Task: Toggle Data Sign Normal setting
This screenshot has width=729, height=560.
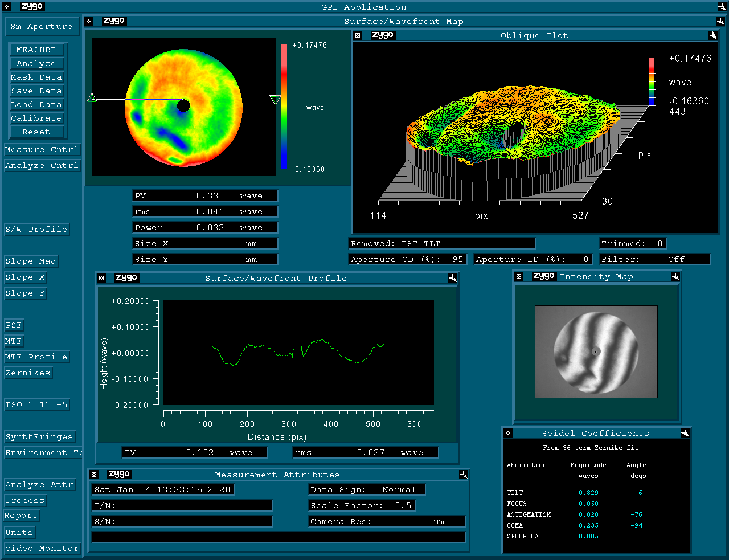Action: [x=366, y=489]
